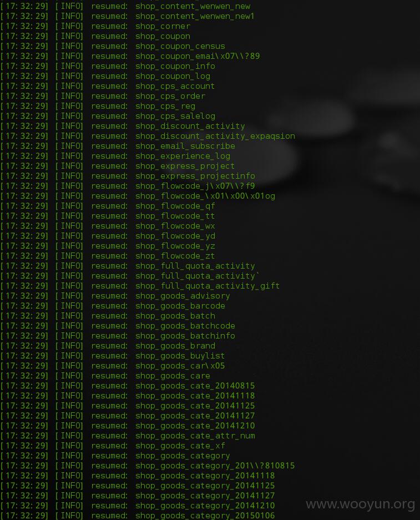Select shop_goods_barcode table name
Viewport: 420px width, 520px height.
[x=180, y=306]
